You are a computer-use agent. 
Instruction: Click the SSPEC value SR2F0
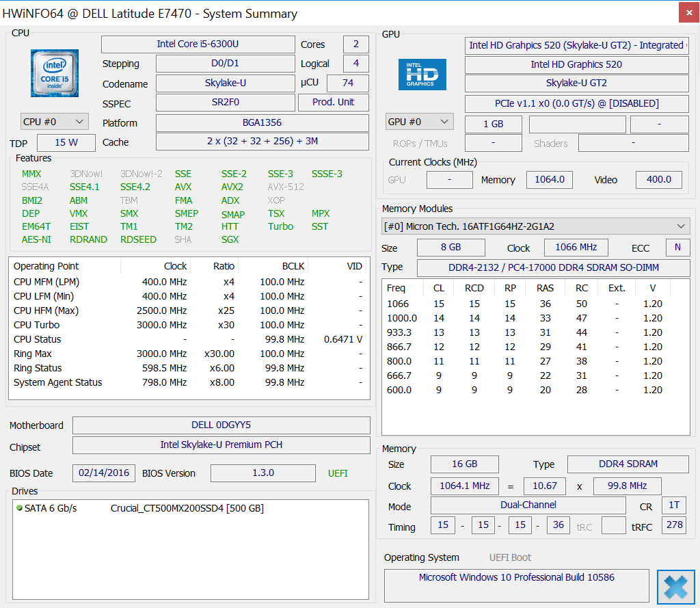coord(225,103)
